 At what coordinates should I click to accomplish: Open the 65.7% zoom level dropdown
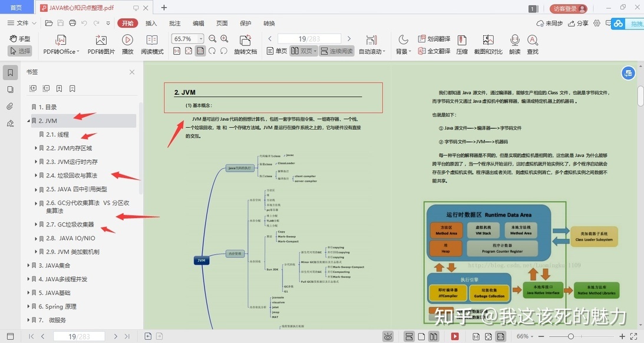pyautogui.click(x=201, y=39)
